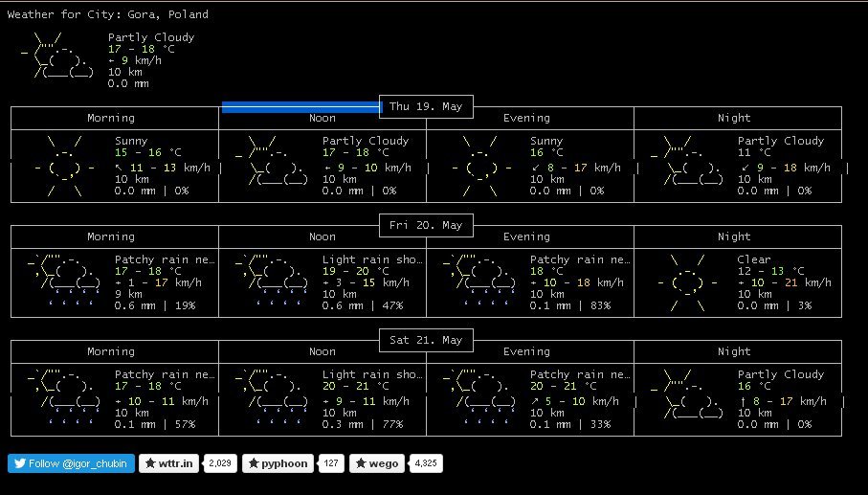The image size is (868, 495).
Task: Click the 4,325 star count for wego
Action: pyautogui.click(x=424, y=463)
